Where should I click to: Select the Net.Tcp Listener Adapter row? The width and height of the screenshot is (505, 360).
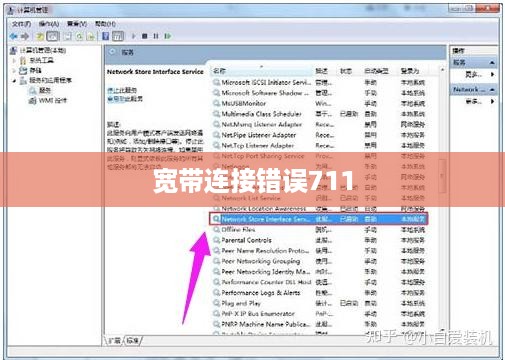[319, 146]
